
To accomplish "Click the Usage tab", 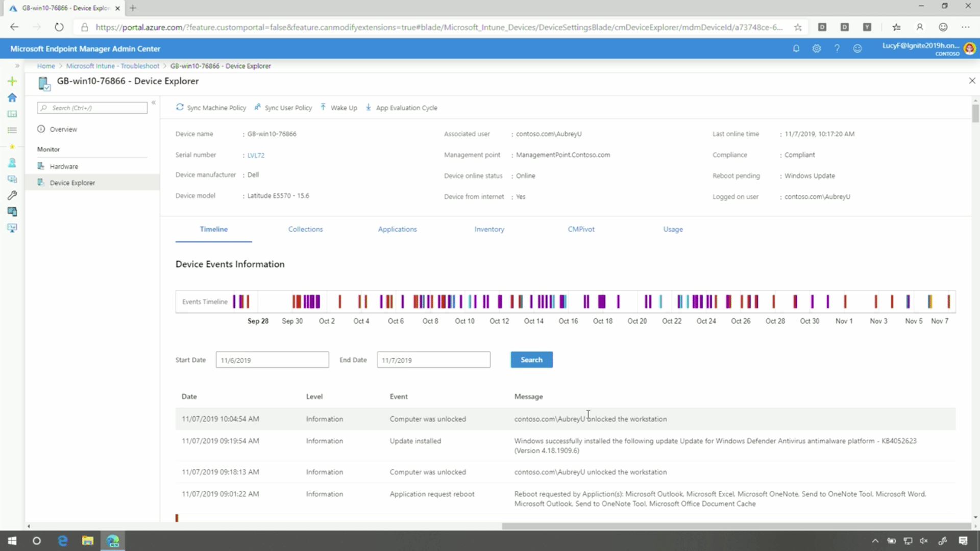I will click(672, 230).
